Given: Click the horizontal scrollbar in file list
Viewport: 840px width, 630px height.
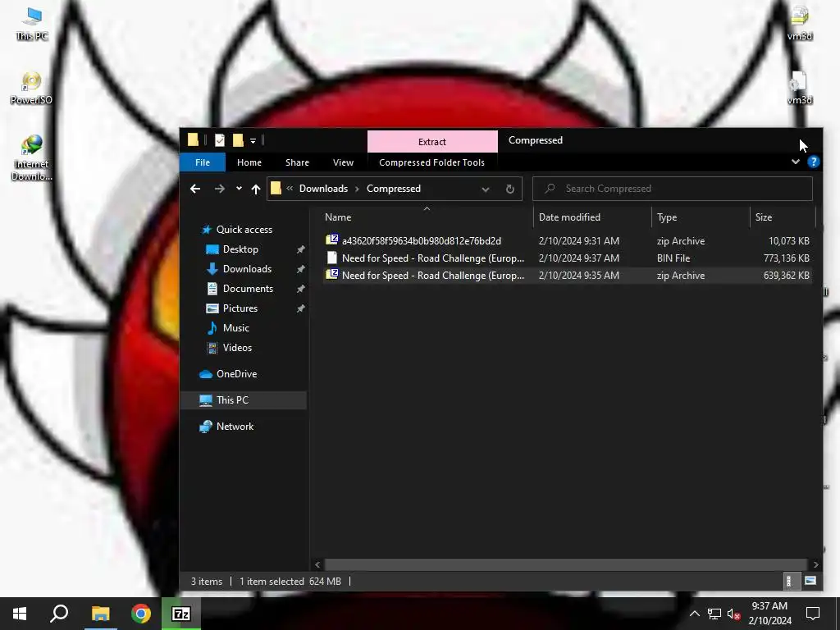Looking at the screenshot, I should click(566, 564).
